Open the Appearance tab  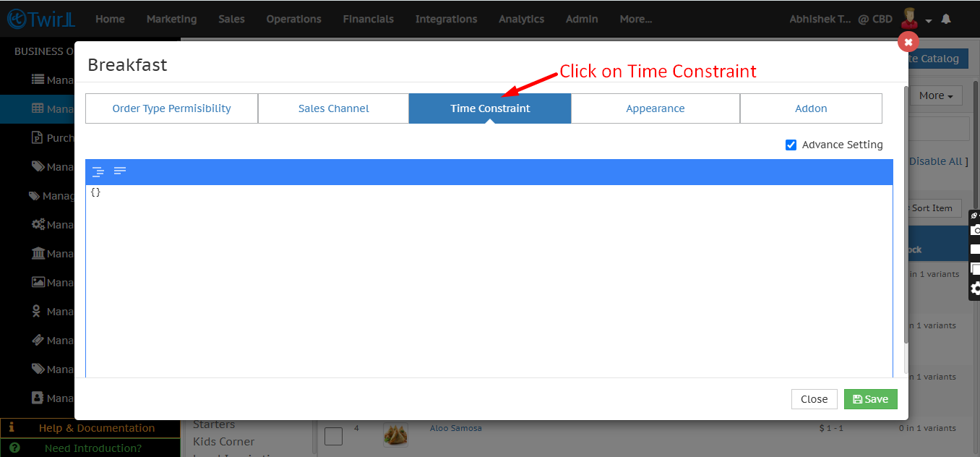pyautogui.click(x=655, y=108)
